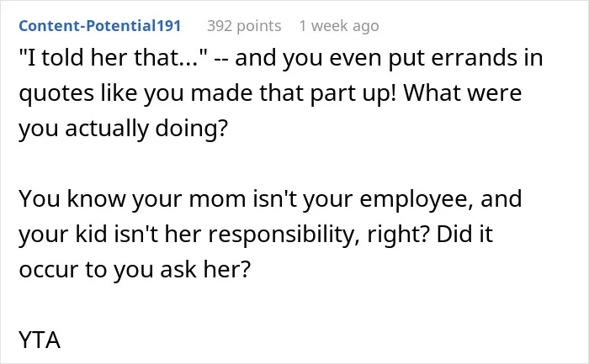Click the 'YTA' verdict text
This screenshot has width=589, height=364.
pyautogui.click(x=40, y=340)
